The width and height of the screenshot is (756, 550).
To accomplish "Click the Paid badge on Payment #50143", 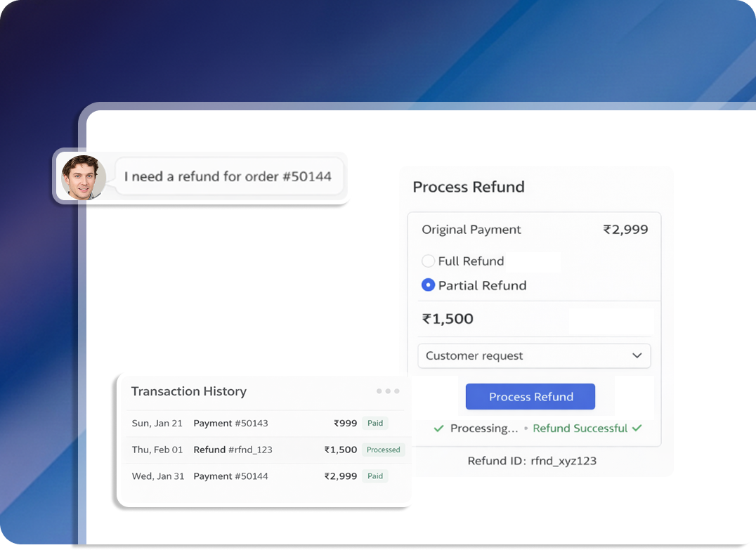I will pos(375,423).
